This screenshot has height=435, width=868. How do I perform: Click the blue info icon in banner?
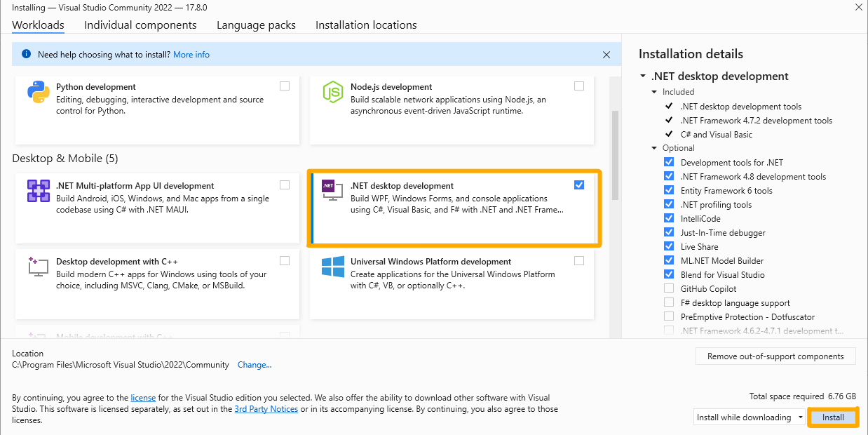click(x=26, y=54)
